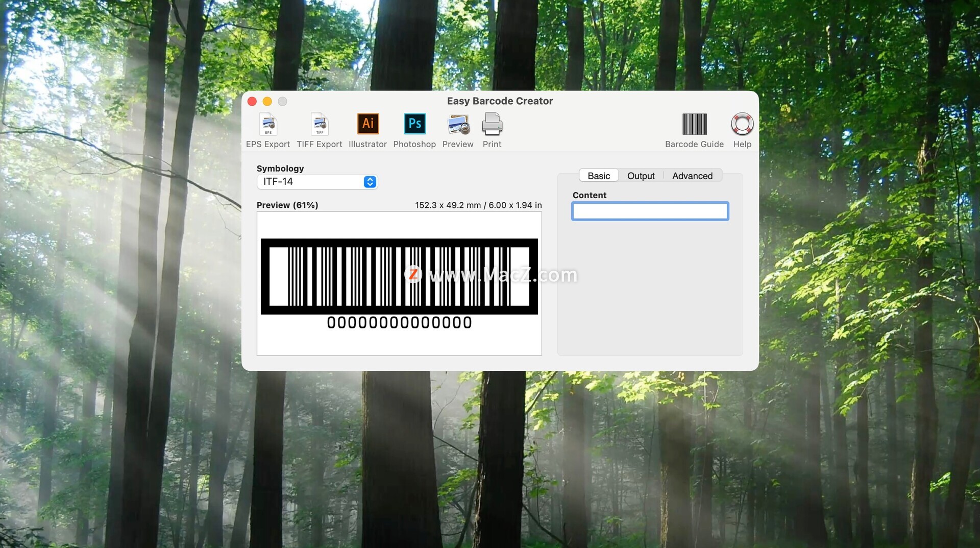
Task: Expand the ITF-14 Symbology dropdown
Action: click(370, 182)
